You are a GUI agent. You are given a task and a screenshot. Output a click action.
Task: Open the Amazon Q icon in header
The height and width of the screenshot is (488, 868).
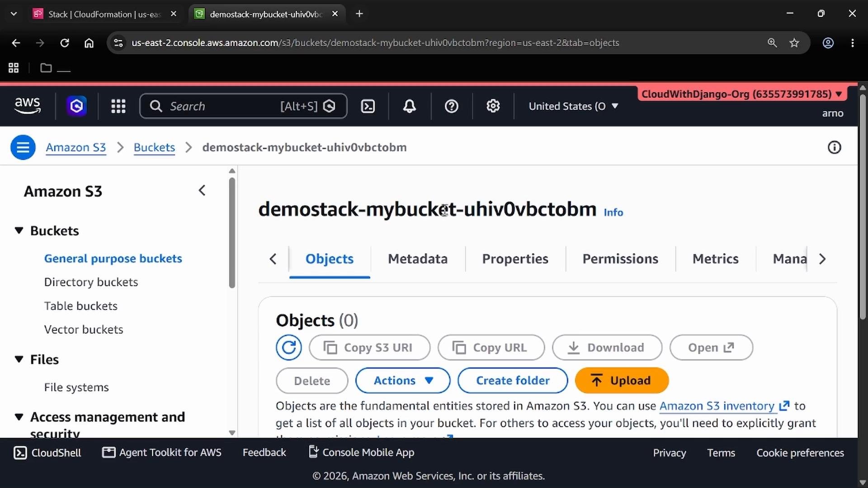tap(76, 106)
